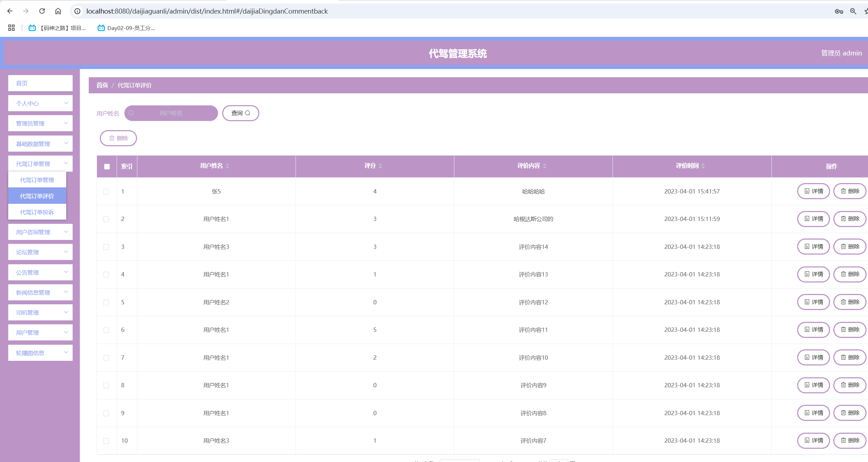Click the 查询 search button

[x=241, y=113]
